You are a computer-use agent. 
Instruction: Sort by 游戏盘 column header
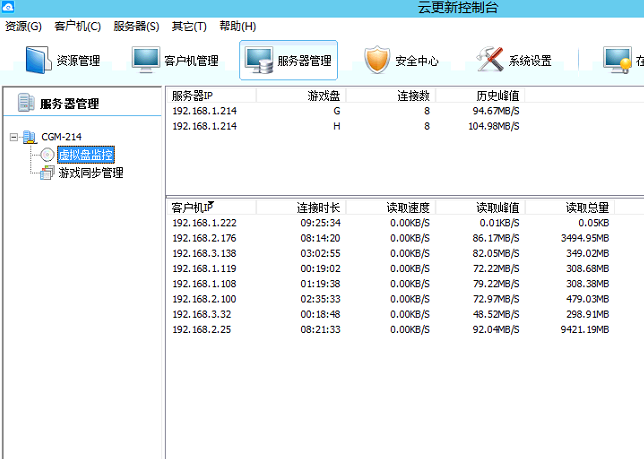coord(301,96)
